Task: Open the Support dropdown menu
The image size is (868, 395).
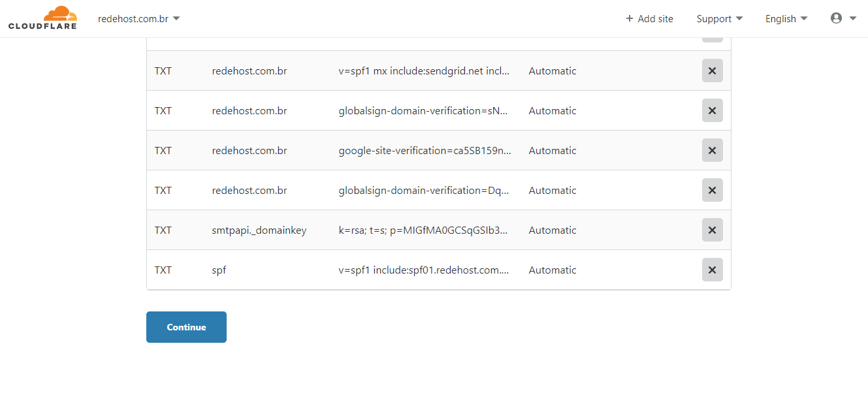Action: pyautogui.click(x=719, y=19)
